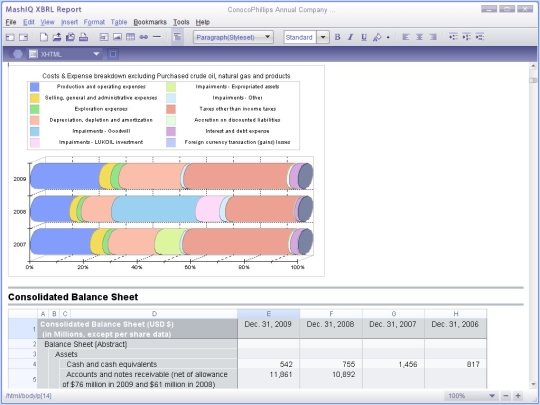This screenshot has width=540, height=405.
Task: Click the insert table grid icon
Action: tap(130, 37)
